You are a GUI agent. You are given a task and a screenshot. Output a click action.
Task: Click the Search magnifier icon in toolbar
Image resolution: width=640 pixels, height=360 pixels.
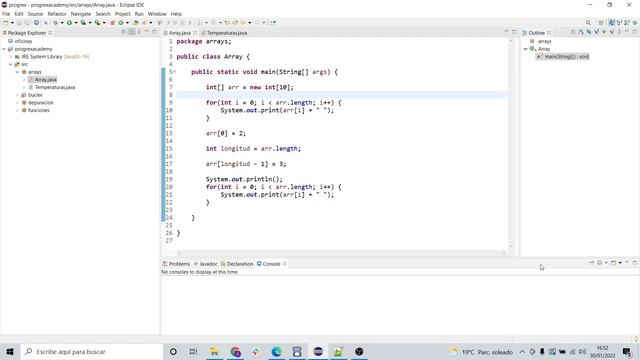click(588, 23)
